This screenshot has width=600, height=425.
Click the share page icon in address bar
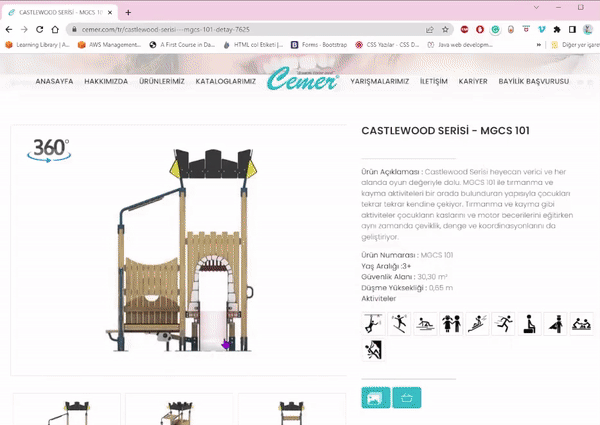pyautogui.click(x=430, y=29)
